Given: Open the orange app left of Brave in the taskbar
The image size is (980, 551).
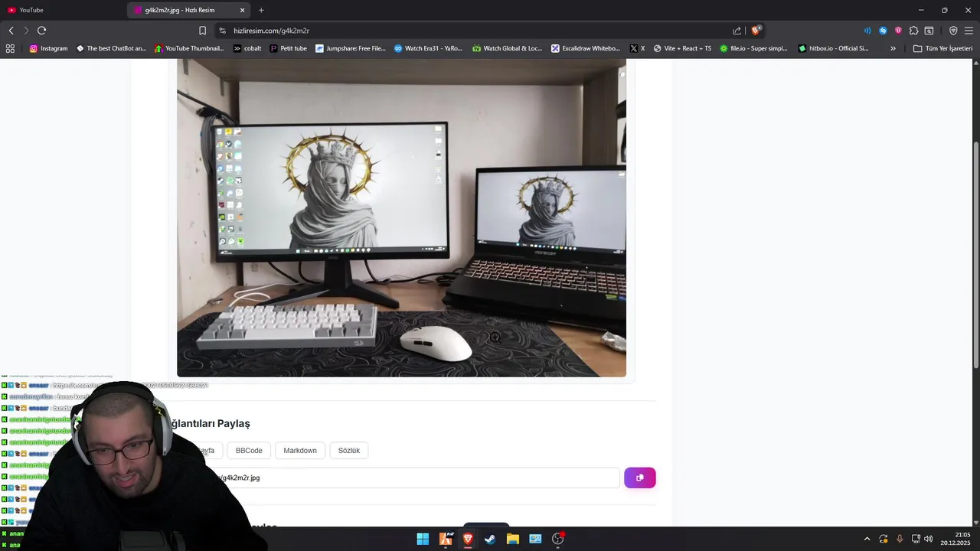Looking at the screenshot, I should 446,539.
